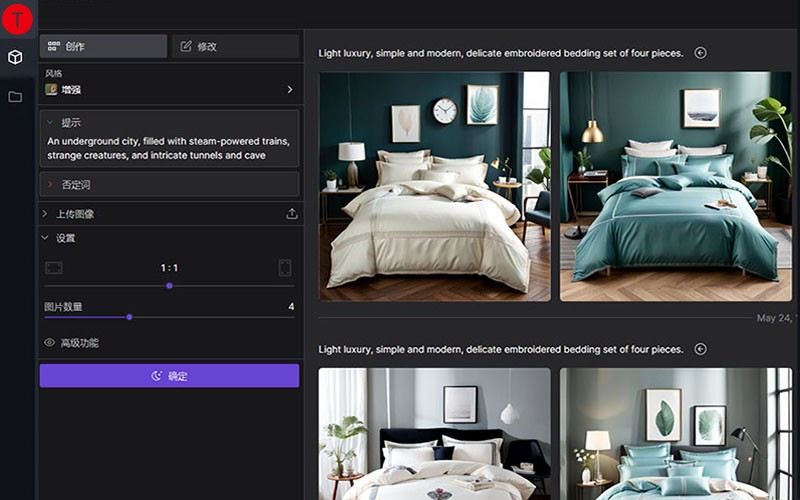Click the upload icon beside 上传图像
Viewport: 800px width, 500px height.
click(292, 214)
